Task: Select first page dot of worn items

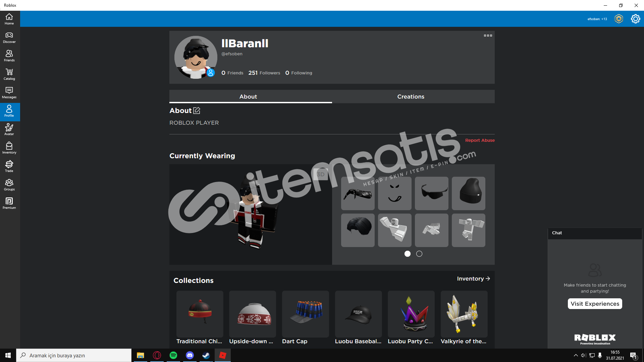Action: (x=408, y=254)
